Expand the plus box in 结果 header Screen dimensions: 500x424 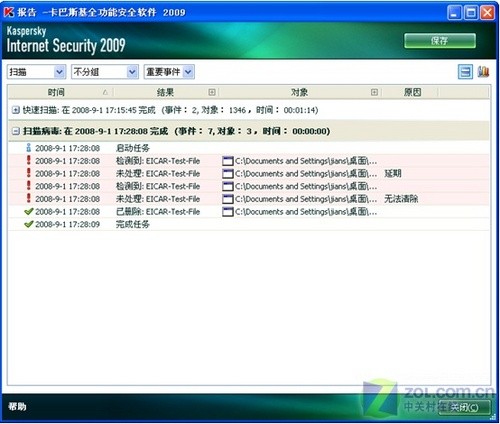(x=212, y=92)
